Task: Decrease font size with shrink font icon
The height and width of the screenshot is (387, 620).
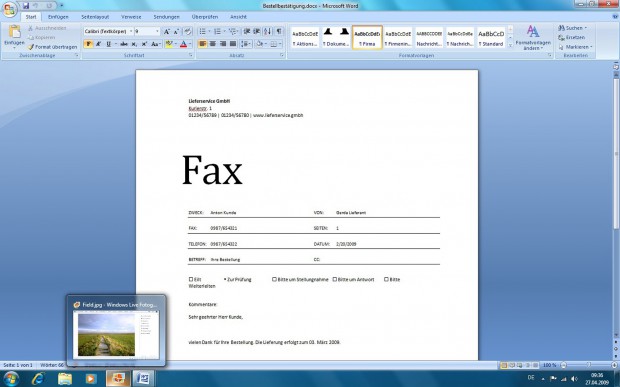Action: click(176, 31)
